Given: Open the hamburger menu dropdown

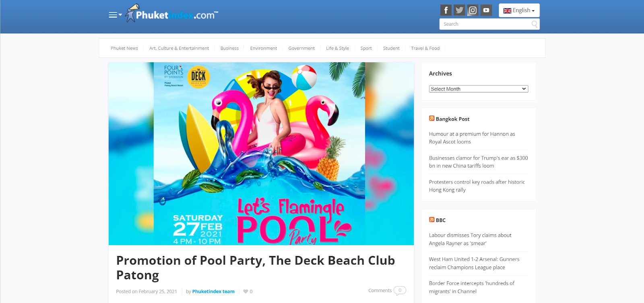Looking at the screenshot, I should (115, 15).
